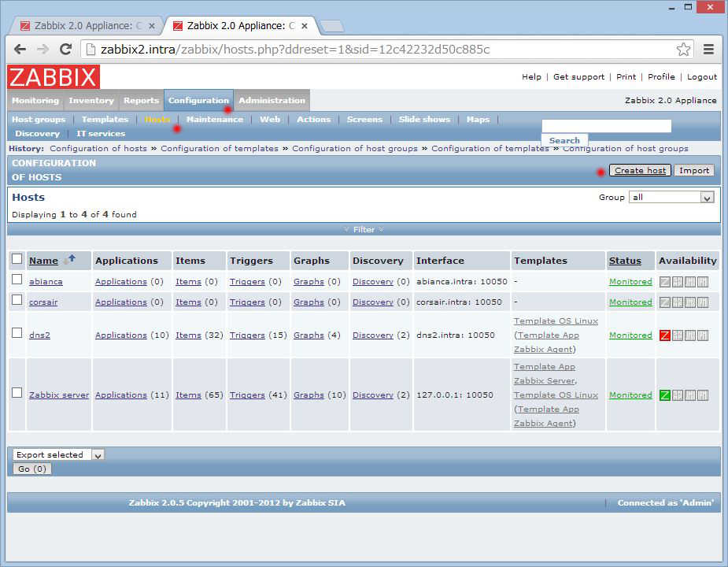
Task: Go back with the browser back arrow
Action: (x=20, y=50)
